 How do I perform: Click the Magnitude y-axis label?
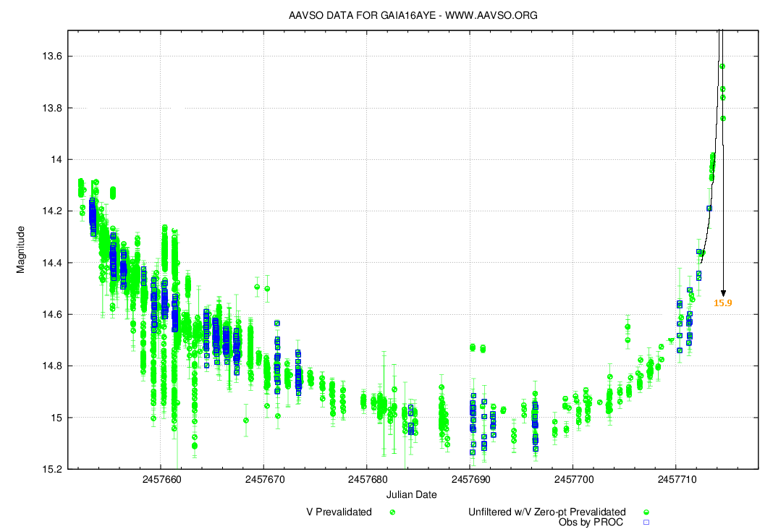21,250
